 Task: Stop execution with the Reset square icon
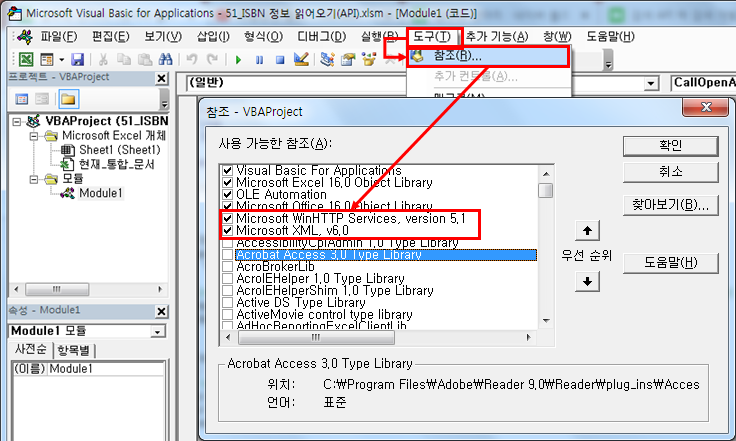280,60
